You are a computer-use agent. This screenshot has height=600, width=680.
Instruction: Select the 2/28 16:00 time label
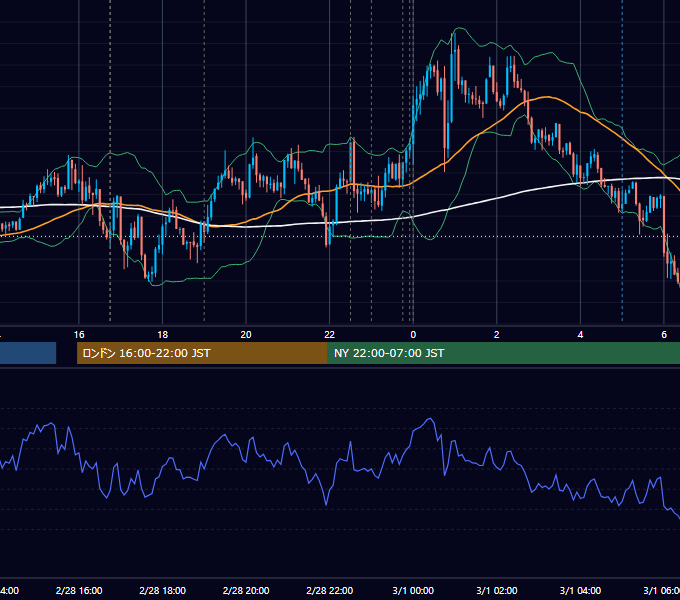pyautogui.click(x=79, y=590)
